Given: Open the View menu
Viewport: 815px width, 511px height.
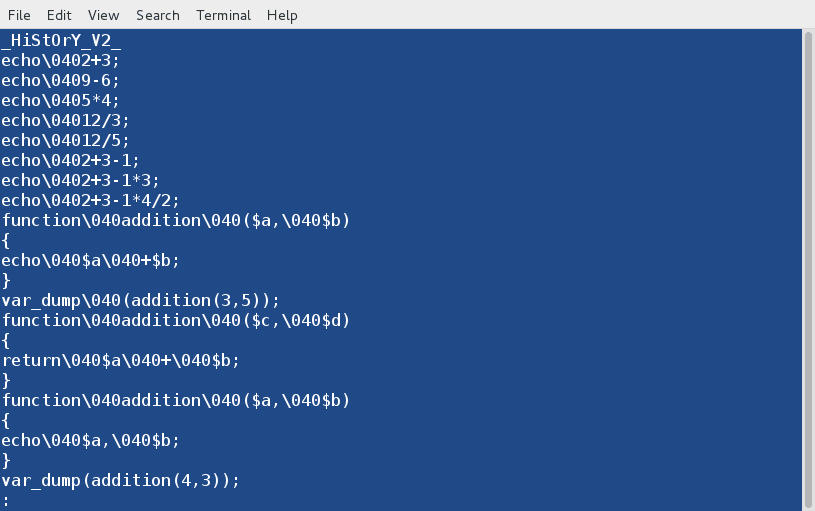Looking at the screenshot, I should pyautogui.click(x=103, y=15).
